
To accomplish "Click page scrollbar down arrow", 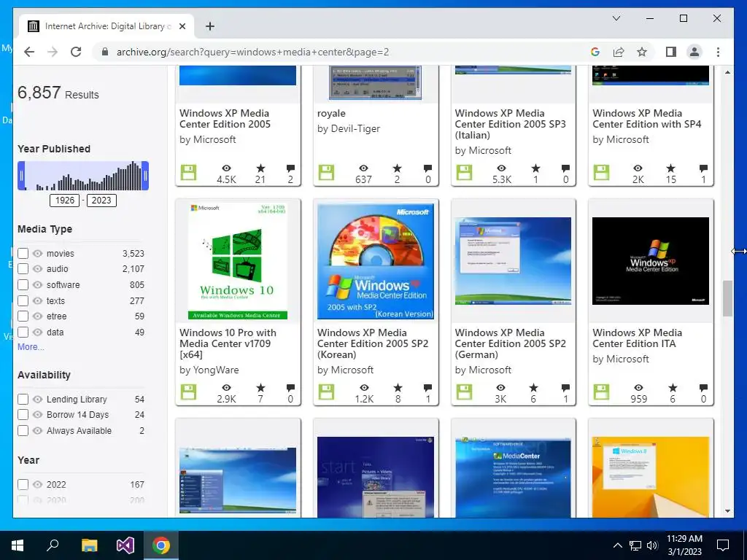I will click(727, 511).
